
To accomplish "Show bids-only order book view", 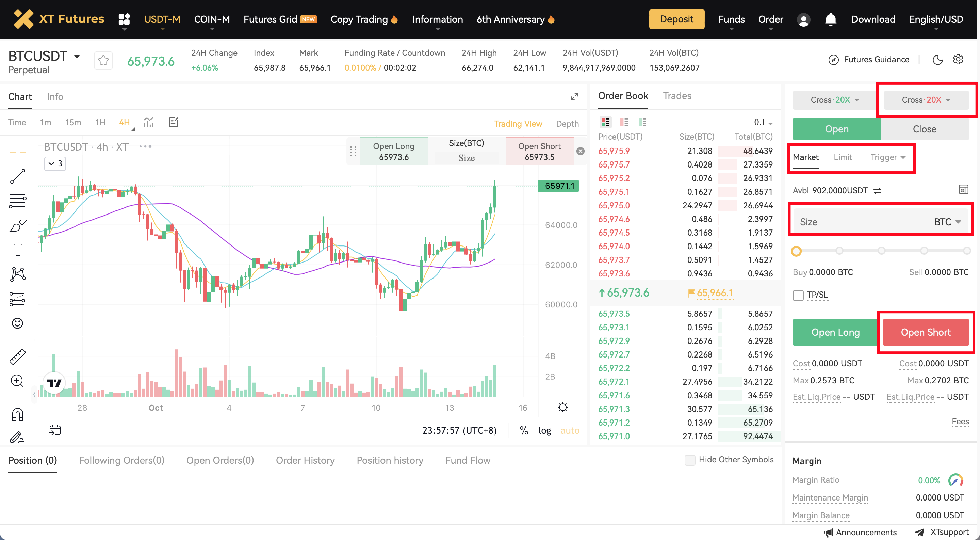I will [642, 122].
